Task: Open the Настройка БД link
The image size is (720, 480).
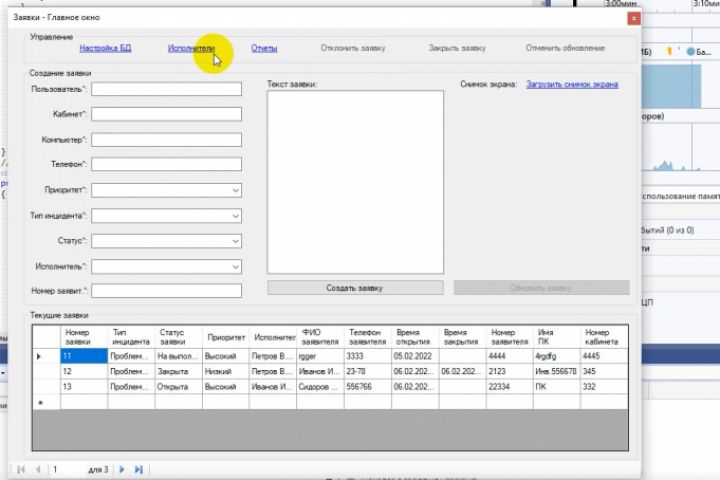Action: pos(105,48)
